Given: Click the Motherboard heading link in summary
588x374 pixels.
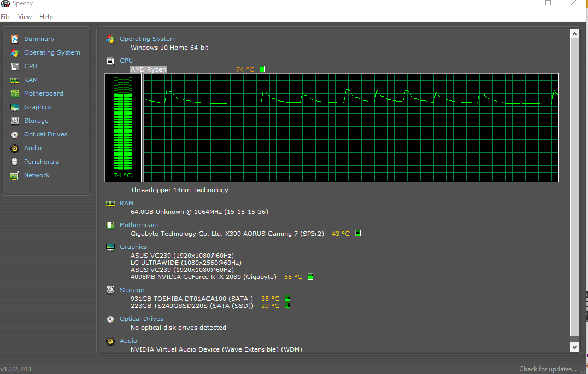Looking at the screenshot, I should pos(139,225).
